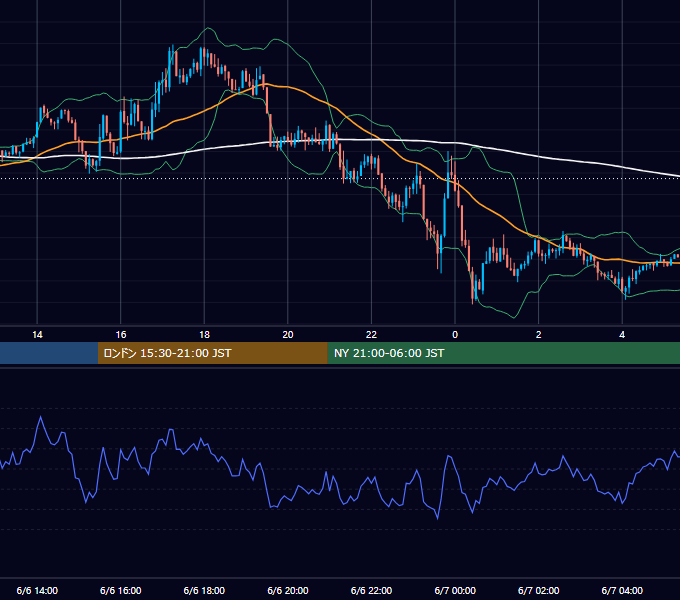This screenshot has height=600, width=680.
Task: Click the 18 hour label on price chart axis
Action: click(x=204, y=335)
